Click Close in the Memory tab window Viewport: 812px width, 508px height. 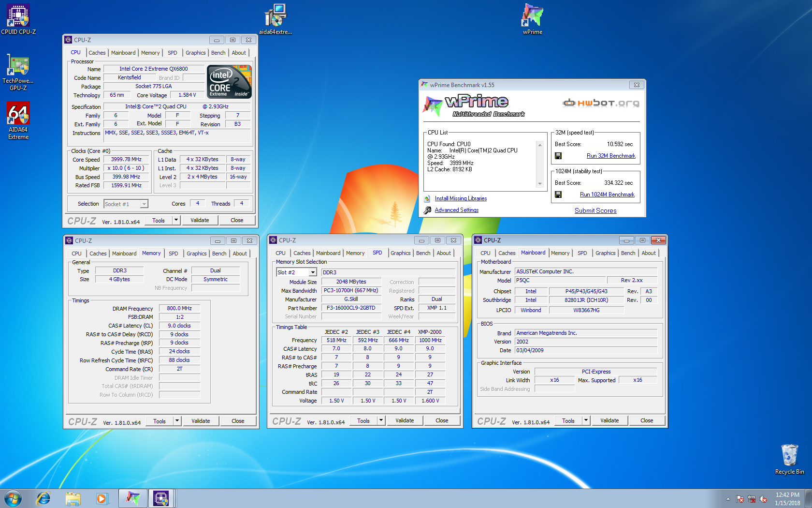[x=238, y=421]
